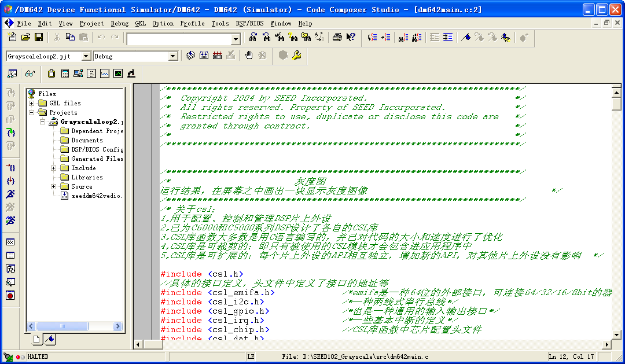This screenshot has width=625, height=364.
Task: Click the Rebuild All icon
Action: pos(217,55)
